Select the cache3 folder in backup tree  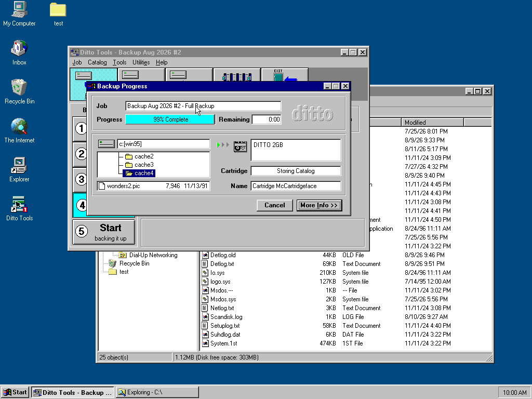coord(139,165)
